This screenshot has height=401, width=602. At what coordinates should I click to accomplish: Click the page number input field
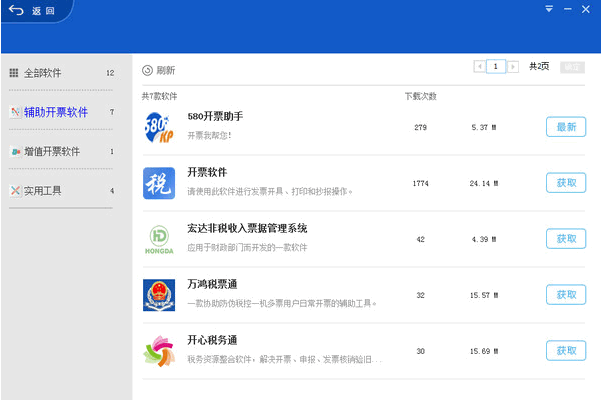(496, 66)
